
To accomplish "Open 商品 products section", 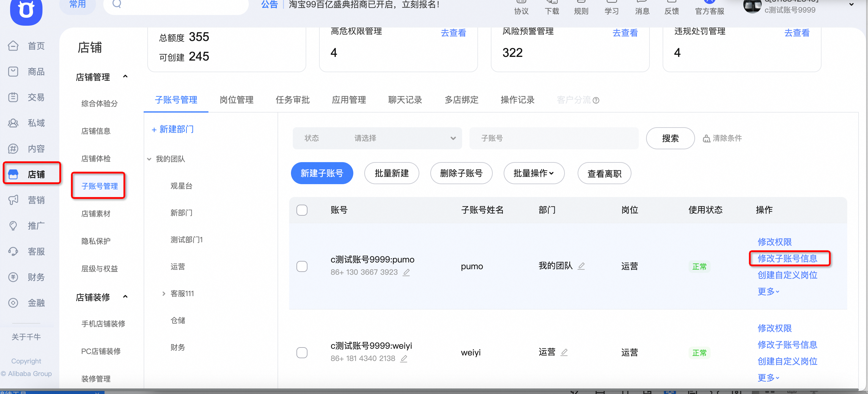I will pos(26,72).
